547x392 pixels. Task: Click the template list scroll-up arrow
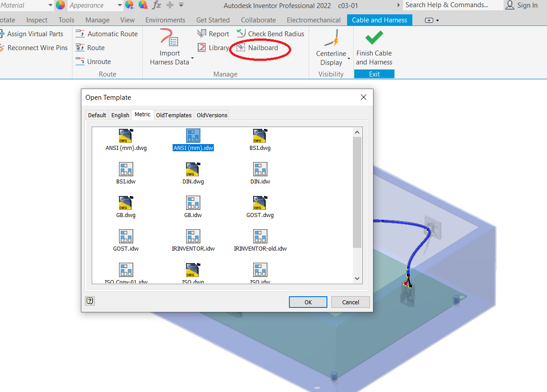point(357,132)
